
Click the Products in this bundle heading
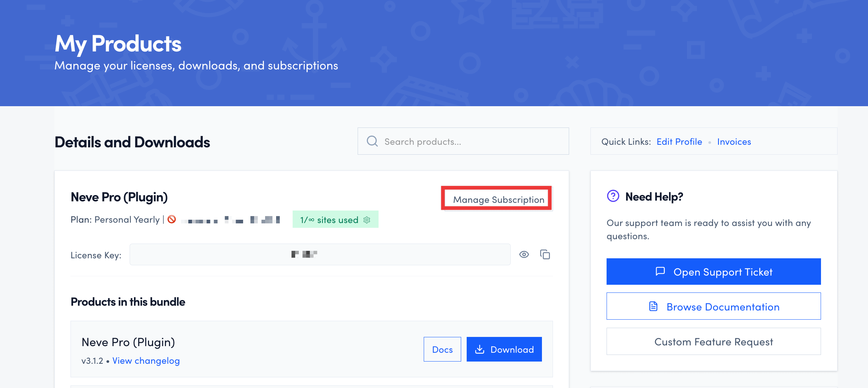coord(128,302)
